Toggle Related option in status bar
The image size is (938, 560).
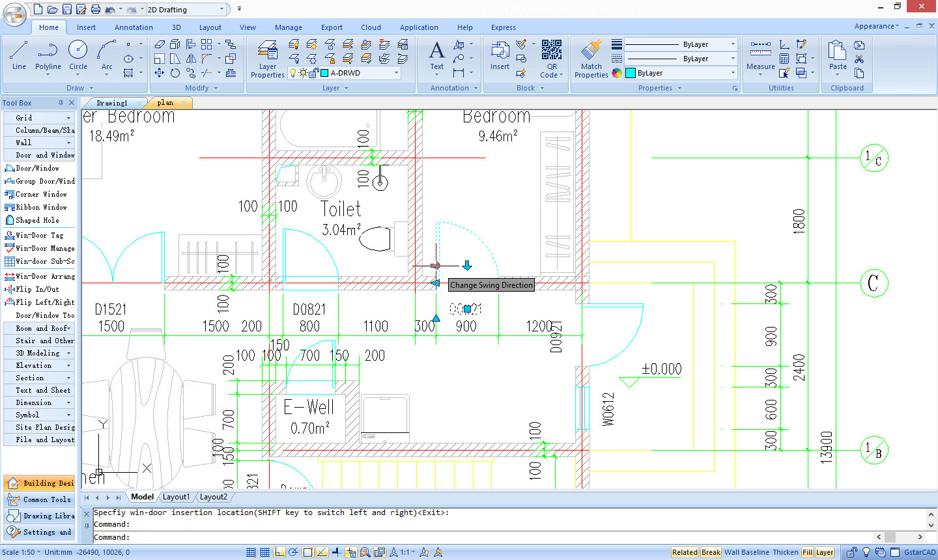685,552
